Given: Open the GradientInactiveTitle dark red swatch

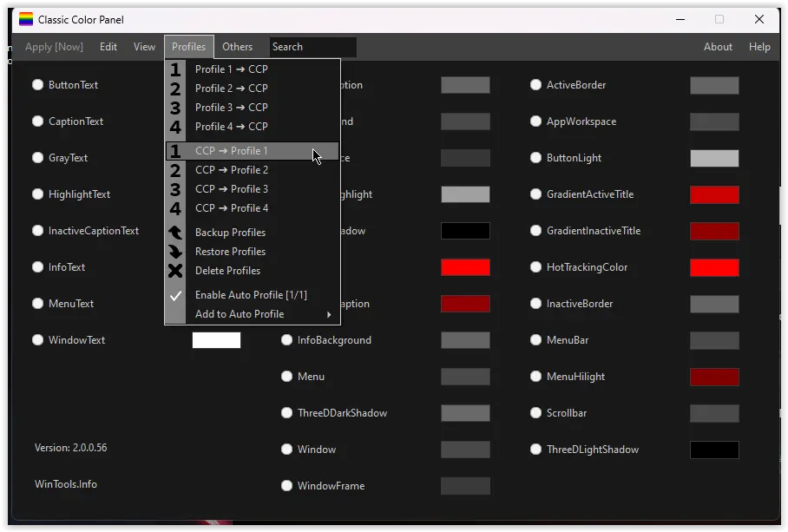Looking at the screenshot, I should pyautogui.click(x=714, y=231).
